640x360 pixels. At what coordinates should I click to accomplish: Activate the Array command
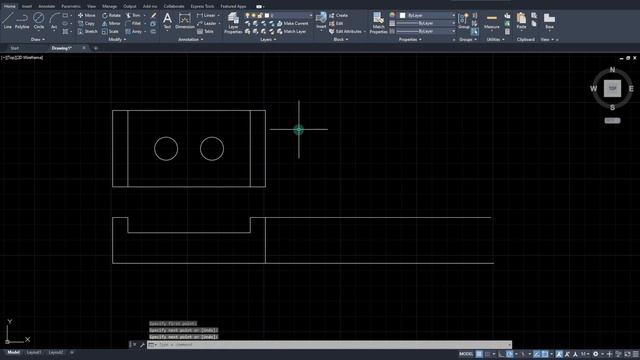tap(134, 31)
